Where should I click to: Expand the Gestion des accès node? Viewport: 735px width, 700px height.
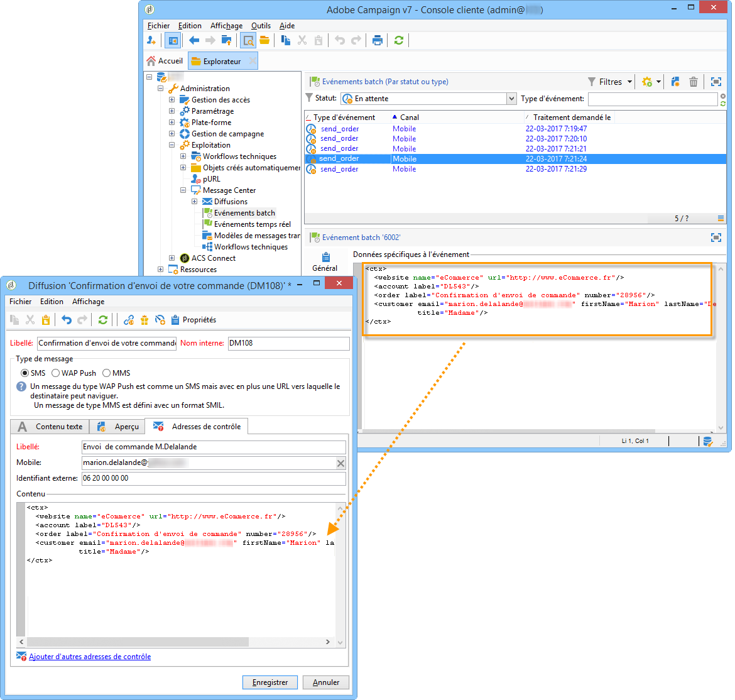(171, 100)
